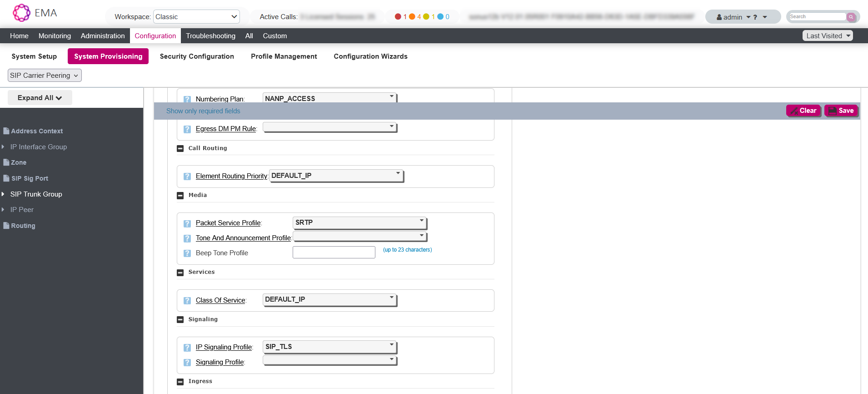
Task: Collapse the Media section
Action: (180, 195)
